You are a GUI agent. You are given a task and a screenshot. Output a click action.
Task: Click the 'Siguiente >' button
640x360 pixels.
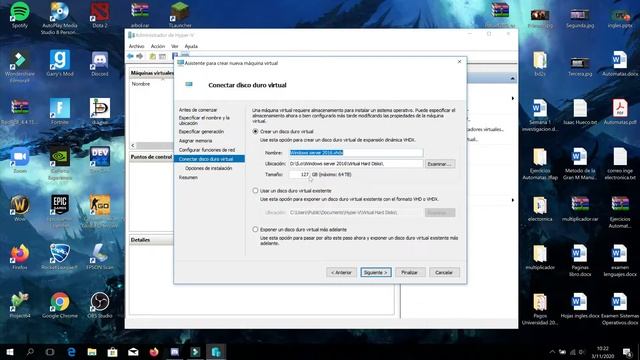point(376,272)
